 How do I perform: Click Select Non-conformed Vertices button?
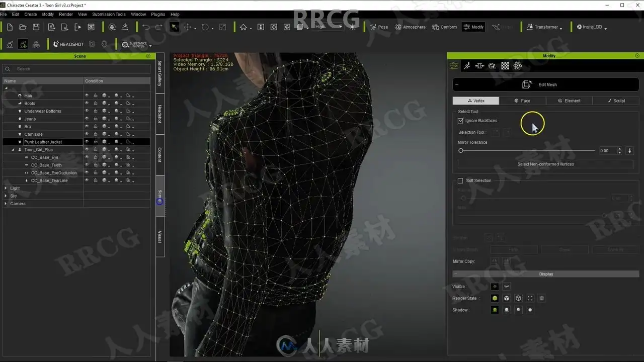click(x=546, y=164)
